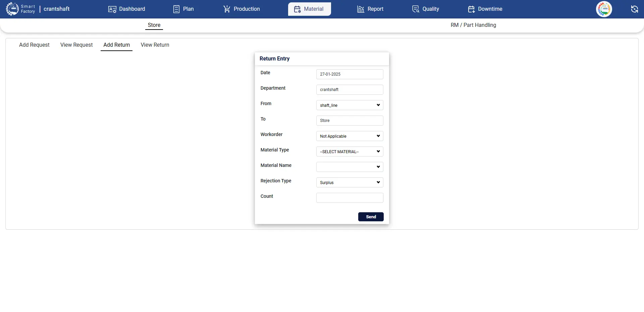Click the Downtime calendar icon
Viewport: 644px width, 312px height.
click(x=471, y=9)
